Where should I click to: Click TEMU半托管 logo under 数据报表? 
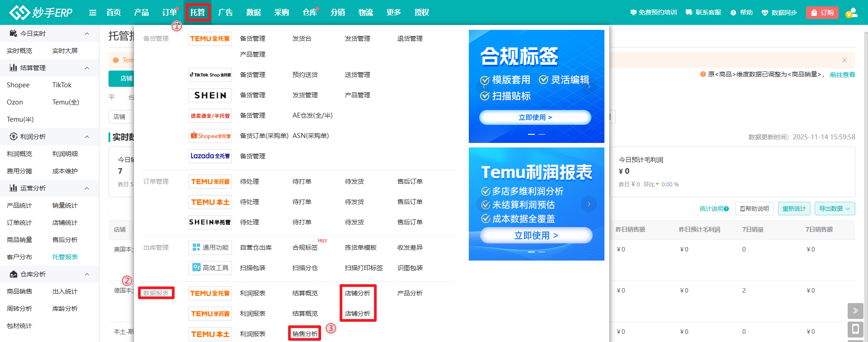(210, 313)
